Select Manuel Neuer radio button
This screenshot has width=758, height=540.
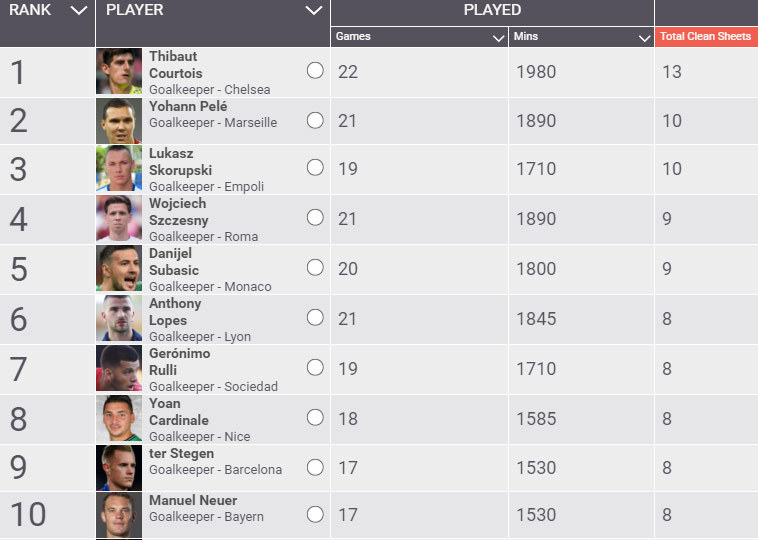tap(315, 514)
